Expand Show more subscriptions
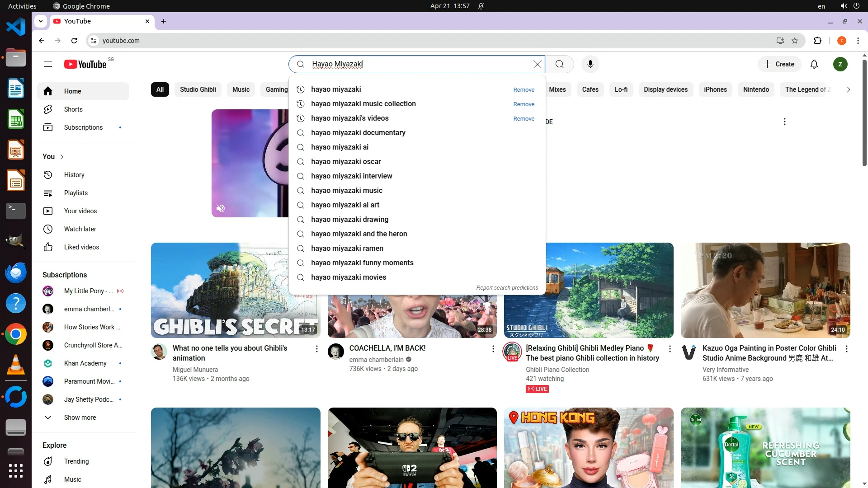 (80, 418)
